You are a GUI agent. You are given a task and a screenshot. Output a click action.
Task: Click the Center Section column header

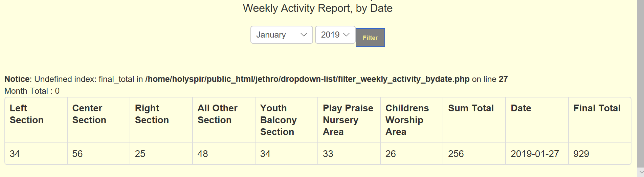click(98, 120)
